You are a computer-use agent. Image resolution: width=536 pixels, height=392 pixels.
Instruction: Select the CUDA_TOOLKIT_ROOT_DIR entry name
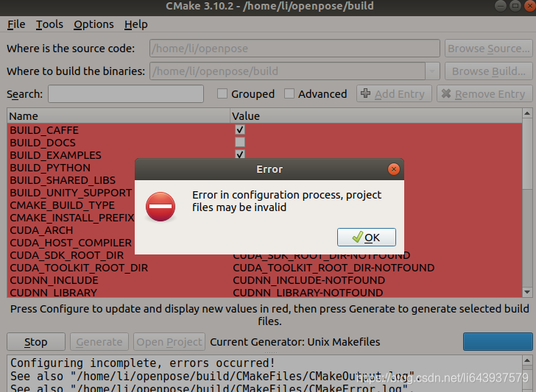79,268
